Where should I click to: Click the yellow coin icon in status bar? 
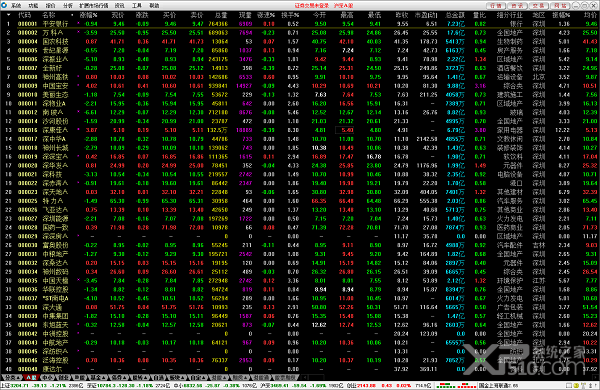[576, 385]
